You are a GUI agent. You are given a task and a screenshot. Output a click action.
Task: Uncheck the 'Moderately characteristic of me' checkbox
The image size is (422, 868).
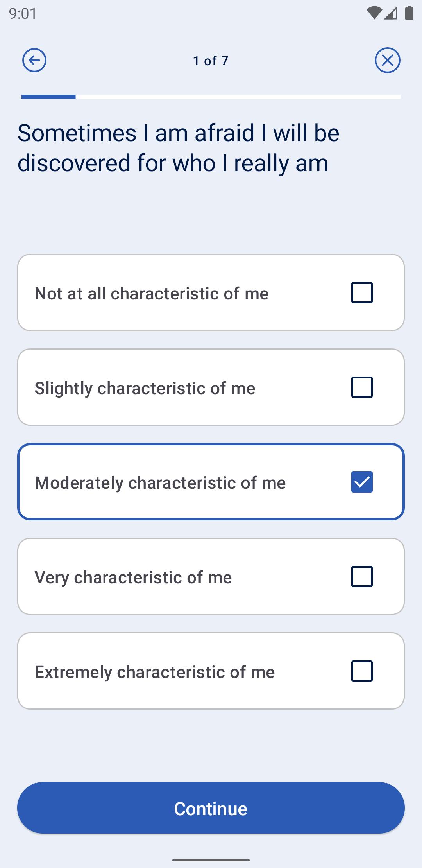point(362,482)
